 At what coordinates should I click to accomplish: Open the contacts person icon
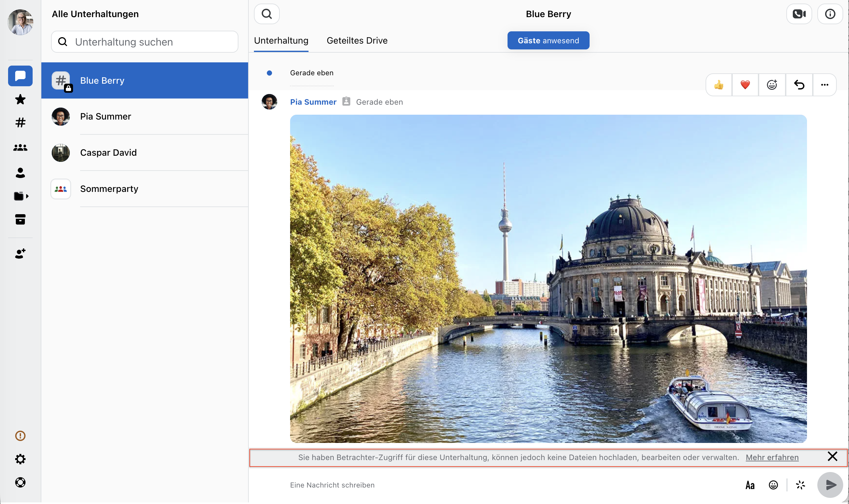[20, 173]
